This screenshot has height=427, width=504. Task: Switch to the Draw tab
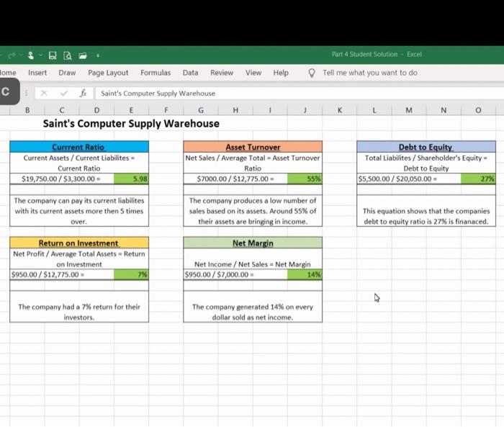[x=67, y=73]
